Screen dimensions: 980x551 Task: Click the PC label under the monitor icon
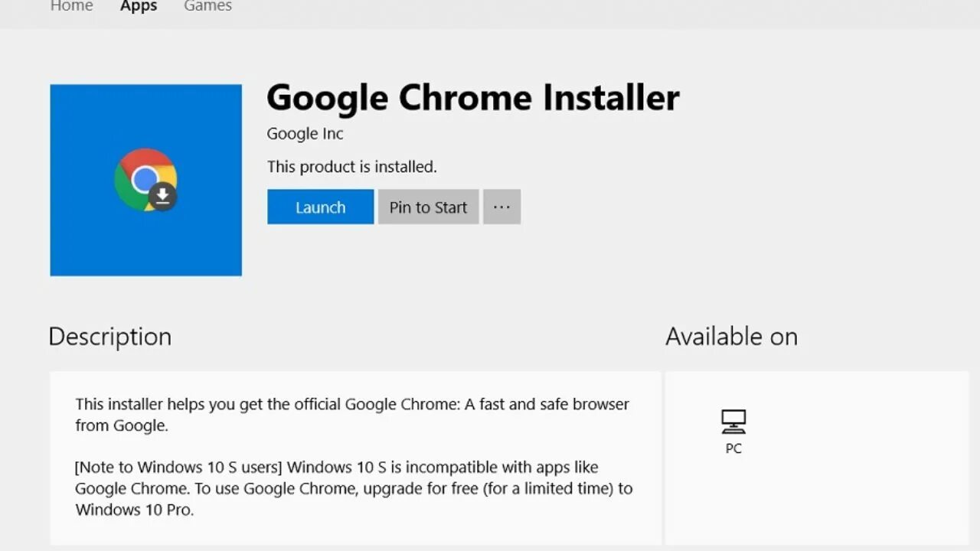[733, 448]
